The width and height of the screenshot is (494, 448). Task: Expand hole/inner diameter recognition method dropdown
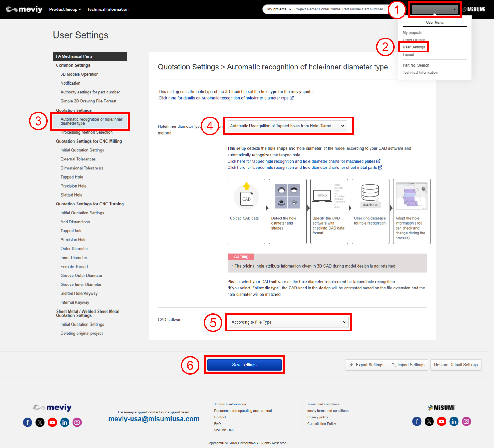click(x=287, y=126)
